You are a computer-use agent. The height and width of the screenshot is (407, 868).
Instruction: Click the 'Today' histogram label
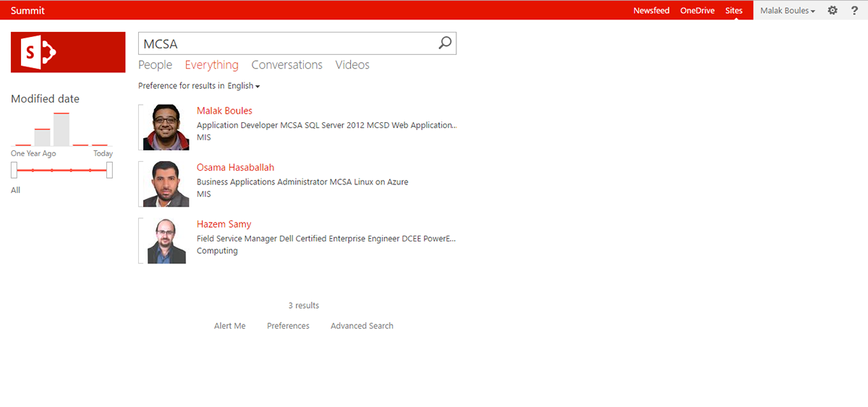point(103,154)
